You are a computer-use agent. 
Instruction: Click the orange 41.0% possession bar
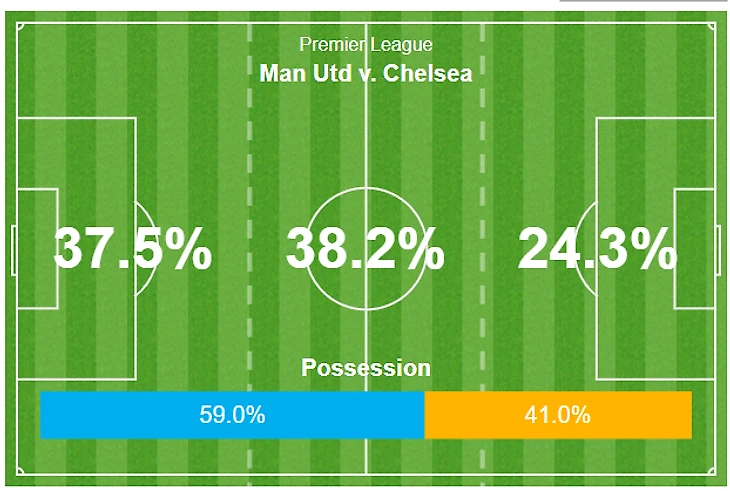coord(558,415)
